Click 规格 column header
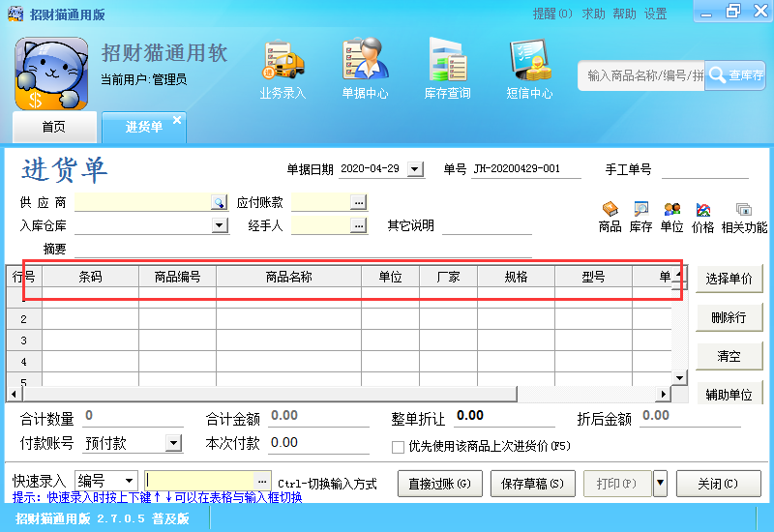This screenshot has height=532, width=774. [x=516, y=277]
